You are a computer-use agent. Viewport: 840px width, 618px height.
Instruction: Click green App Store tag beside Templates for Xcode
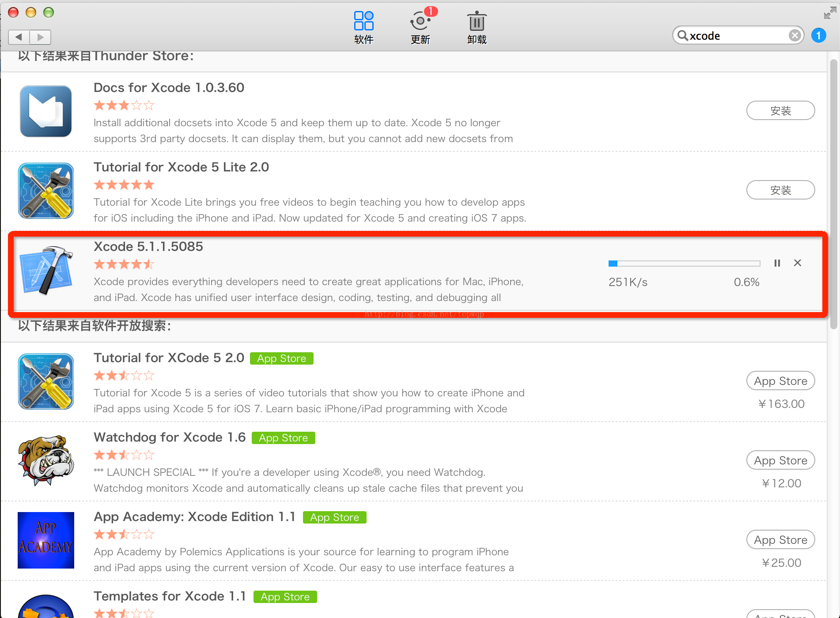pos(285,597)
